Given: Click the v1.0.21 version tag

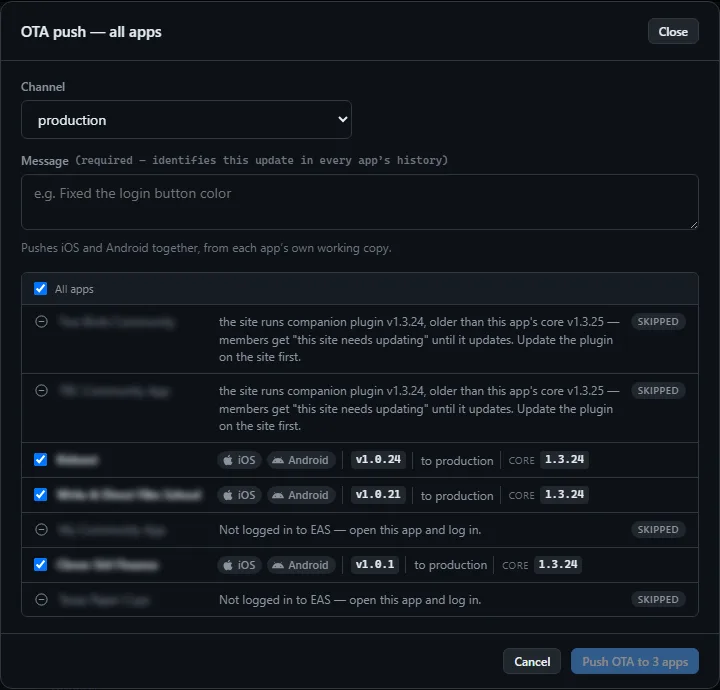Looking at the screenshot, I should coord(378,494).
